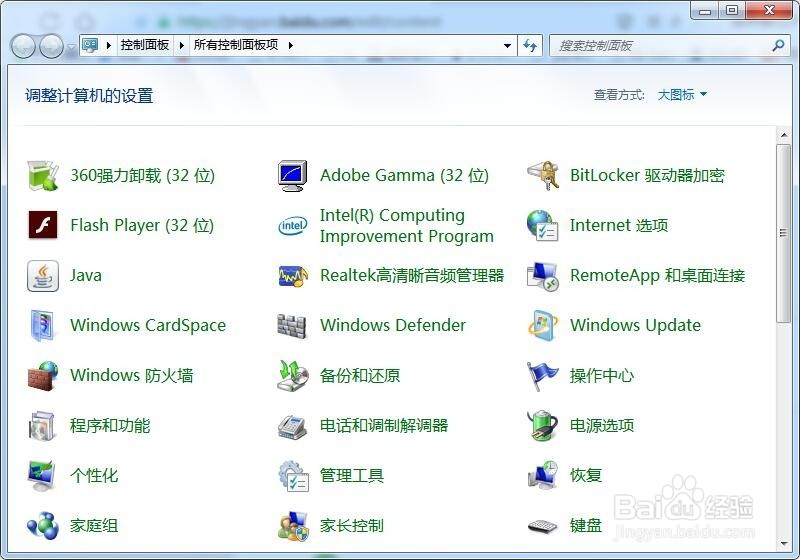Click the 家庭组 text link
This screenshot has height=560, width=800.
click(94, 525)
